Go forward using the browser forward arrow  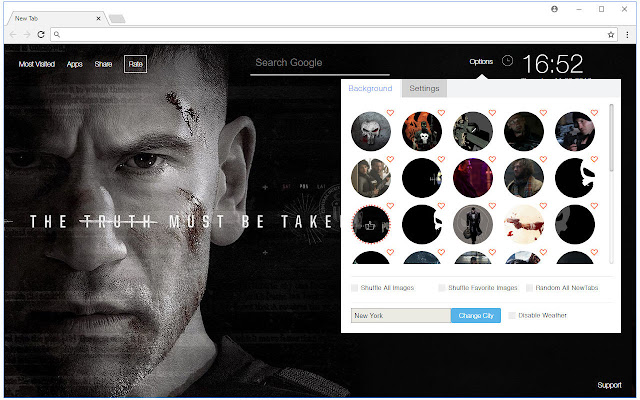(x=27, y=35)
